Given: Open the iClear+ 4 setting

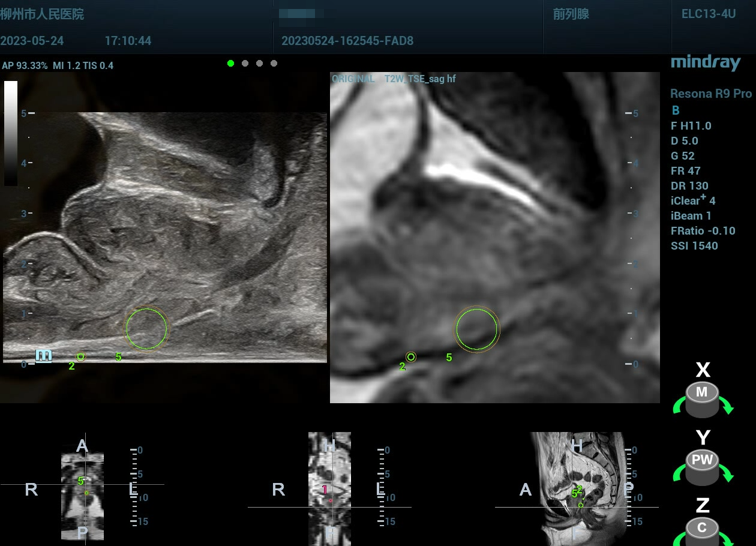Looking at the screenshot, I should tap(693, 200).
